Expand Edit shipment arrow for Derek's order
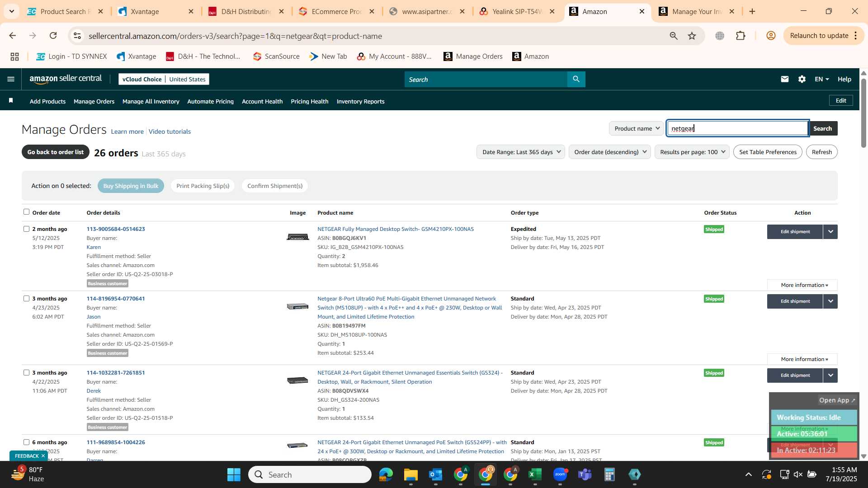 [x=830, y=375]
